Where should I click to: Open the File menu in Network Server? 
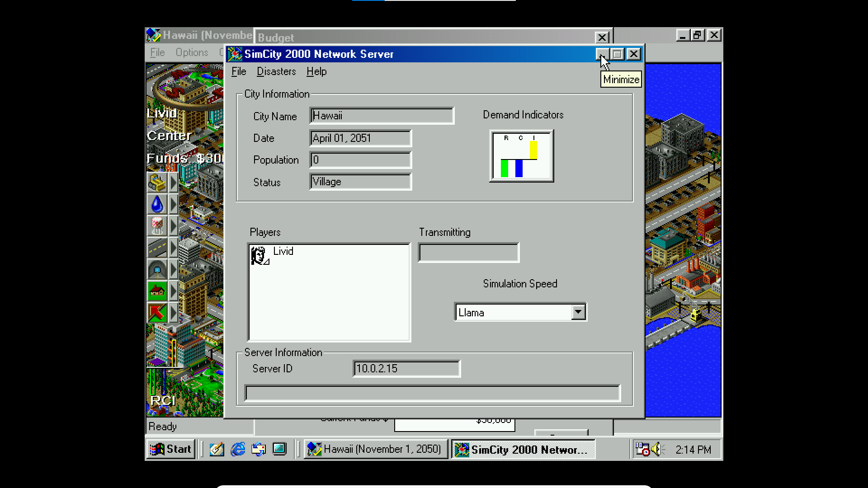click(x=238, y=71)
